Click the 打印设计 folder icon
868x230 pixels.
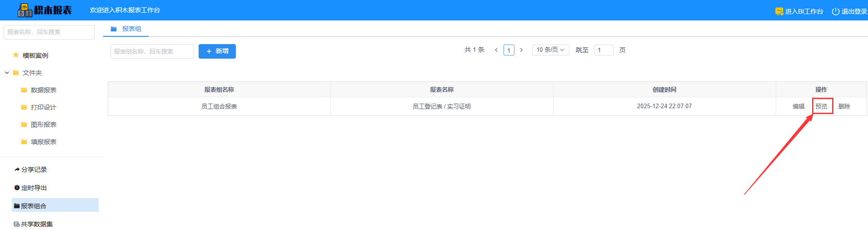click(x=24, y=107)
